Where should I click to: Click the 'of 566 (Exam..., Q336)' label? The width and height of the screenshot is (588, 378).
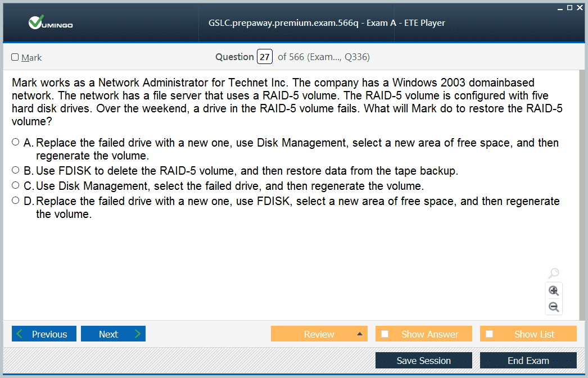(x=324, y=57)
